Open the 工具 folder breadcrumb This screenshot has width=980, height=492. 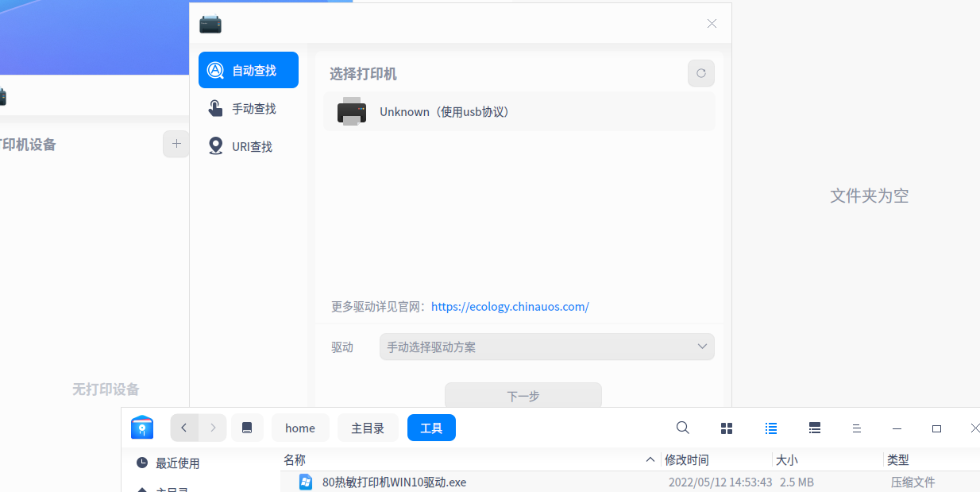click(431, 428)
